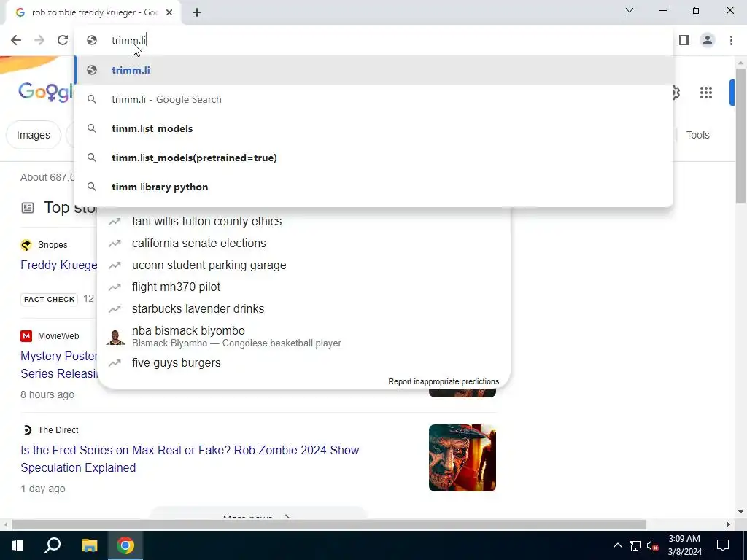Viewport: 747px width, 560px height.
Task: Select nba bismack biyombo prediction
Action: point(303,336)
